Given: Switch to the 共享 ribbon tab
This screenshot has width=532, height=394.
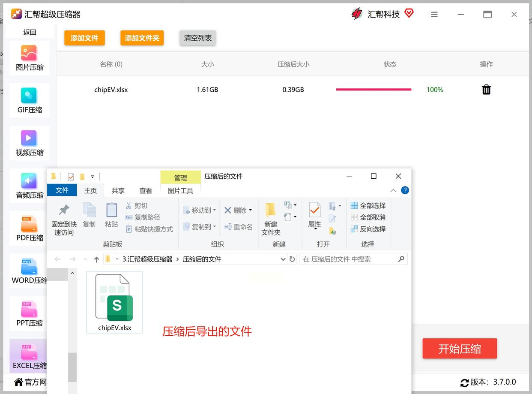Looking at the screenshot, I should click(118, 190).
